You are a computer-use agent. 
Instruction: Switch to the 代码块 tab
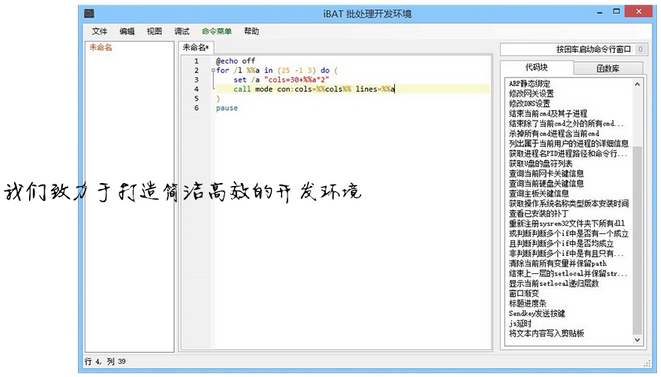pos(536,67)
